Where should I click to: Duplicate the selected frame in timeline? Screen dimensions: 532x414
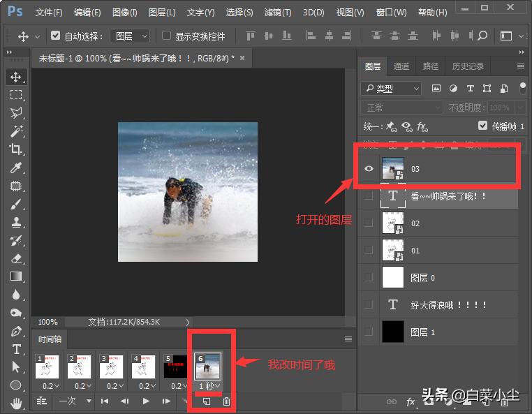point(207,402)
